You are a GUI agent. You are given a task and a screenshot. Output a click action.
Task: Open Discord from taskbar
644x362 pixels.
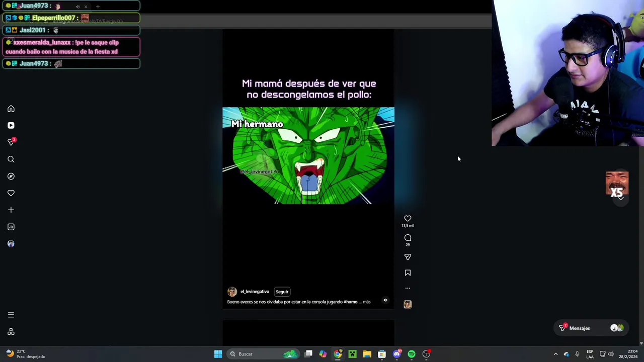pyautogui.click(x=396, y=354)
